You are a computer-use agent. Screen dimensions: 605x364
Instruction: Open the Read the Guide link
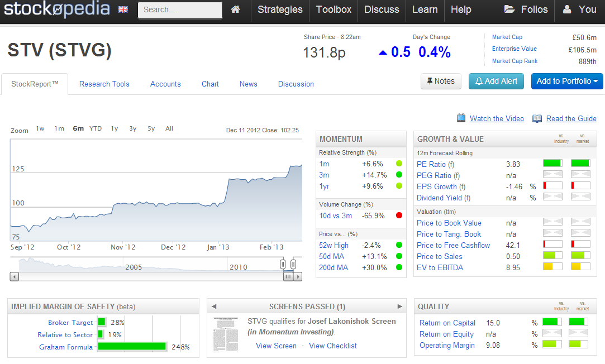coord(571,119)
